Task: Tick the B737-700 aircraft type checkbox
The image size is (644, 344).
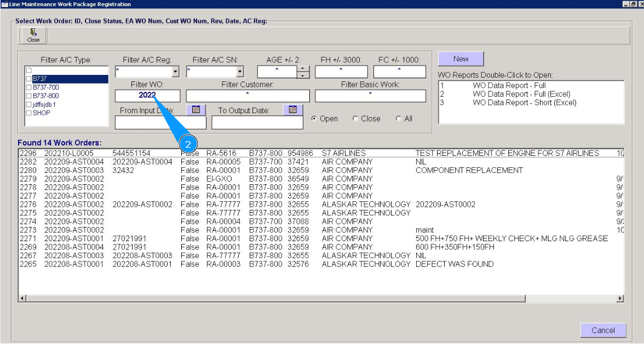Action: (28, 88)
